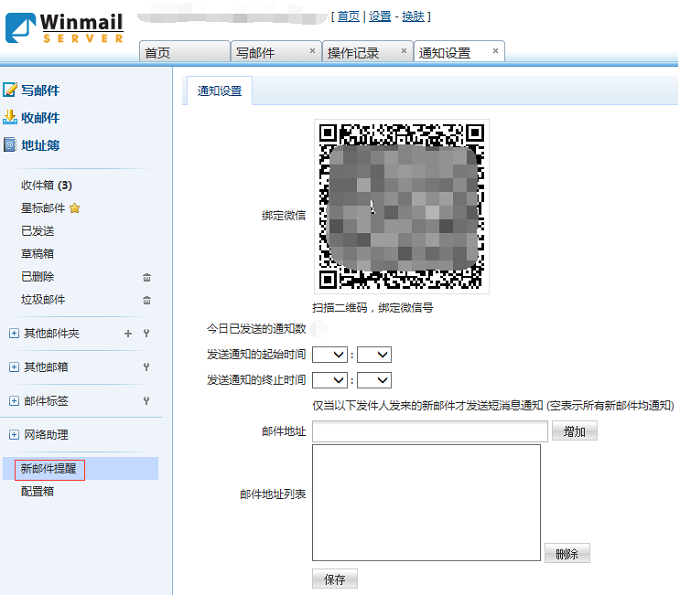Open the 垃圾邮件 folder
The height and width of the screenshot is (595, 680).
coord(43,299)
